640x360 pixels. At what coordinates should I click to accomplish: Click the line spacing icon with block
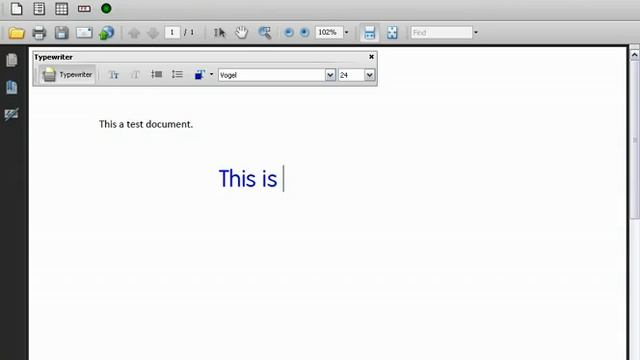pos(156,74)
